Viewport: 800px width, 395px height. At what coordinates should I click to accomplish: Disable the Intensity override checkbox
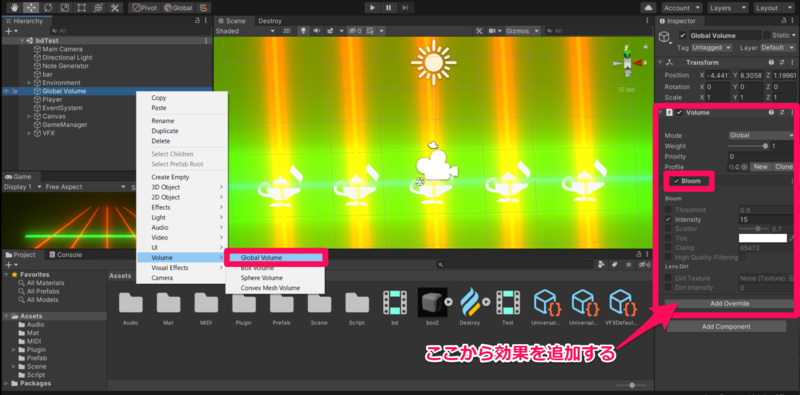668,219
